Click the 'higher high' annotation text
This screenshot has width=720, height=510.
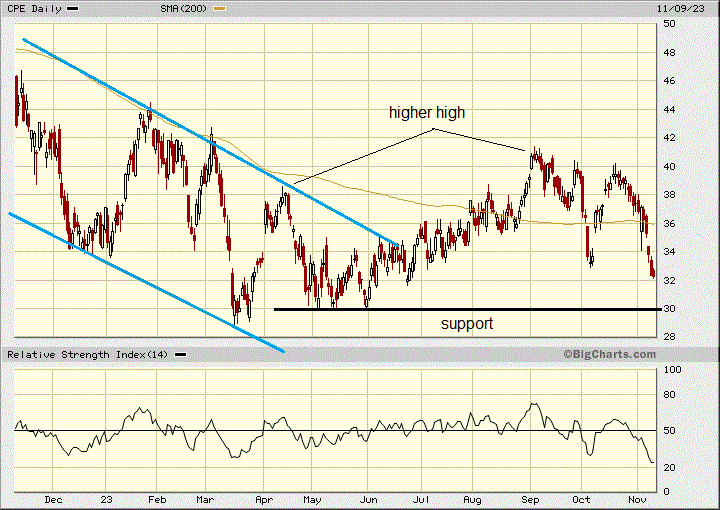(x=427, y=112)
